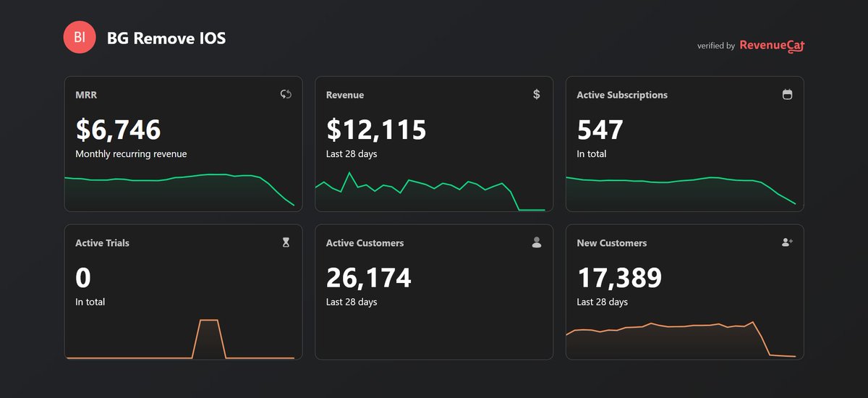Click the BG Remove IOS title
The height and width of the screenshot is (398, 868).
point(166,38)
